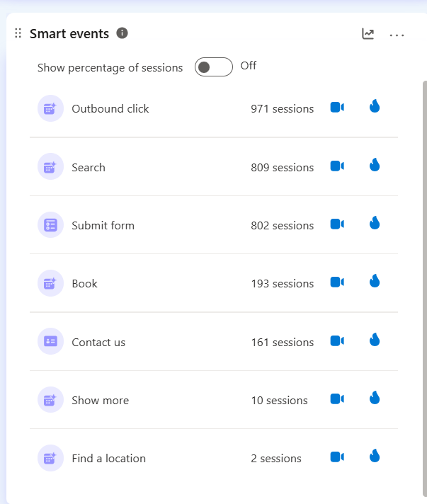This screenshot has height=504, width=427.
Task: Select the Outbound click event row
Action: 110,109
